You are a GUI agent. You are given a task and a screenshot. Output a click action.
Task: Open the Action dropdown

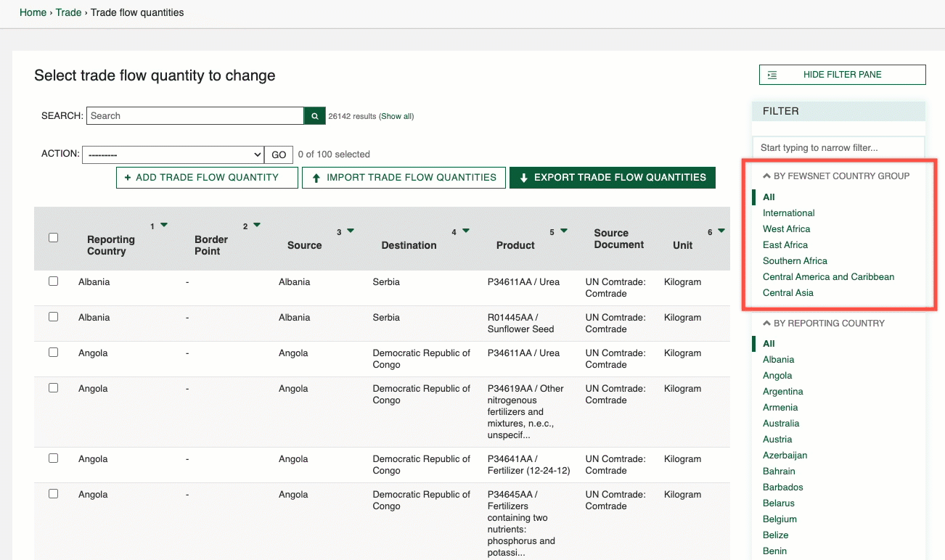point(173,155)
